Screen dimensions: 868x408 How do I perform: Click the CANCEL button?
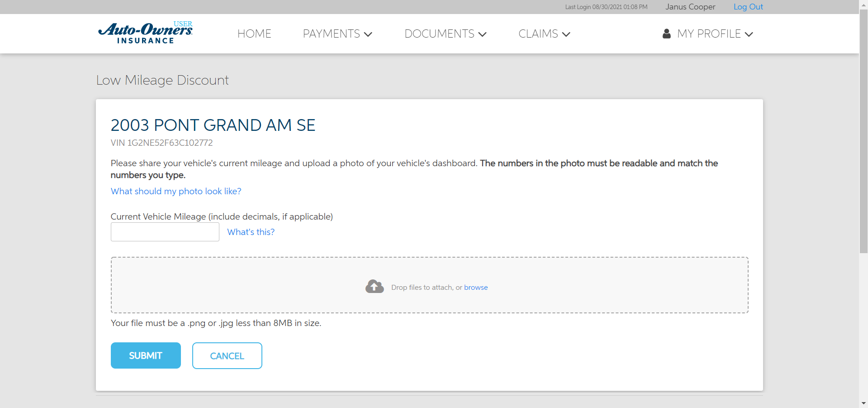[x=227, y=355]
